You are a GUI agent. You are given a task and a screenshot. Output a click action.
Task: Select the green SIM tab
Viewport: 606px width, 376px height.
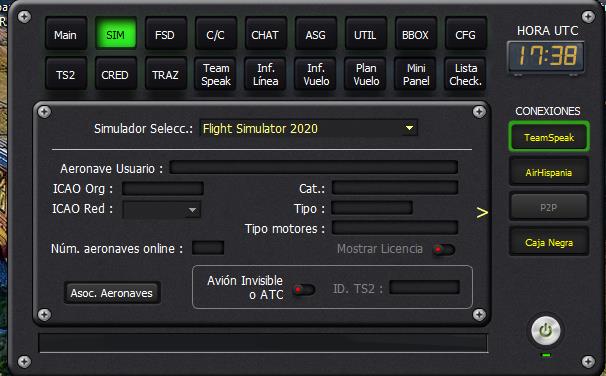coord(116,34)
